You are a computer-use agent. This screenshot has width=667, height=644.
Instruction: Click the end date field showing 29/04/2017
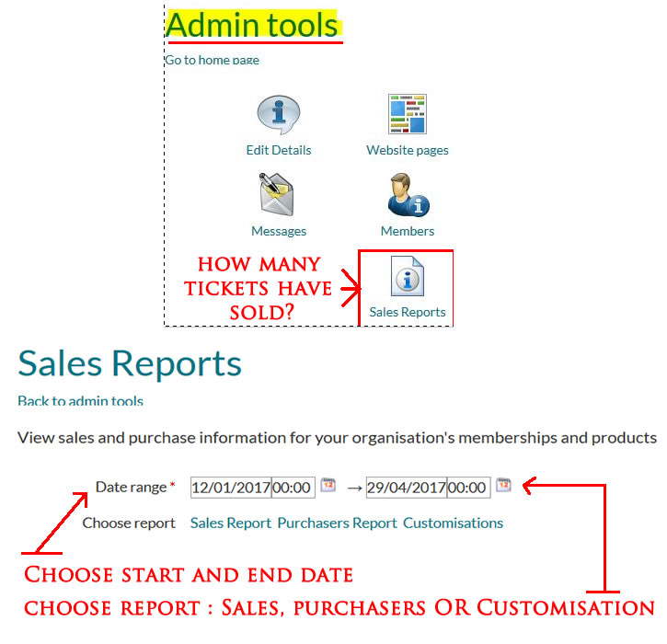point(406,487)
